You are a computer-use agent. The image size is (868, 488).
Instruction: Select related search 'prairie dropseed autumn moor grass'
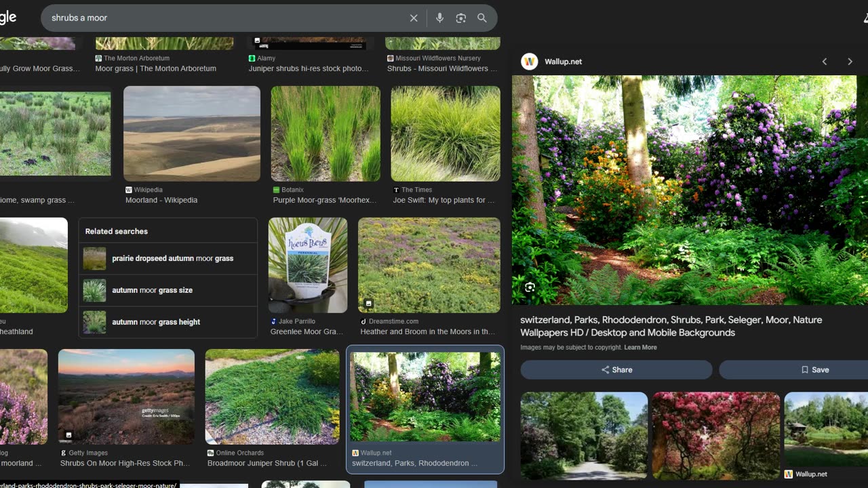(x=168, y=258)
